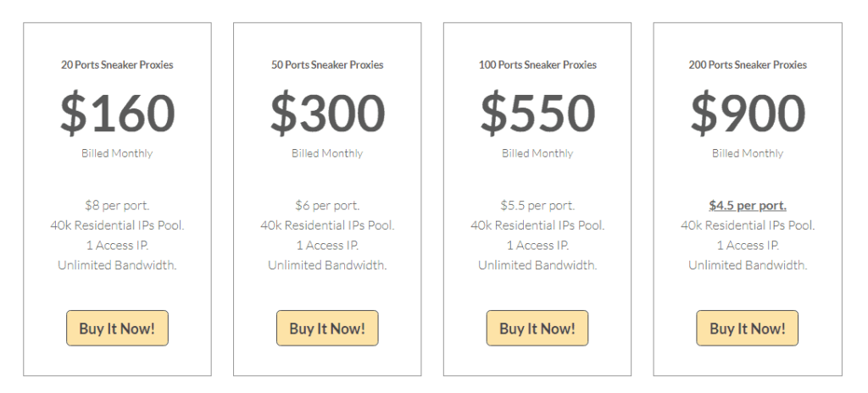Open the underlined $4.5 per port link

pos(748,205)
